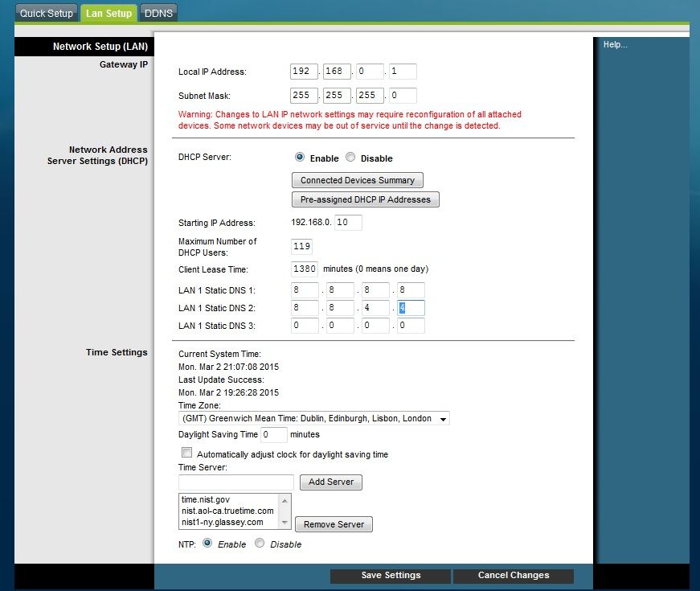Click Subnet Mask second octet field
This screenshot has height=591, width=700.
pos(337,96)
